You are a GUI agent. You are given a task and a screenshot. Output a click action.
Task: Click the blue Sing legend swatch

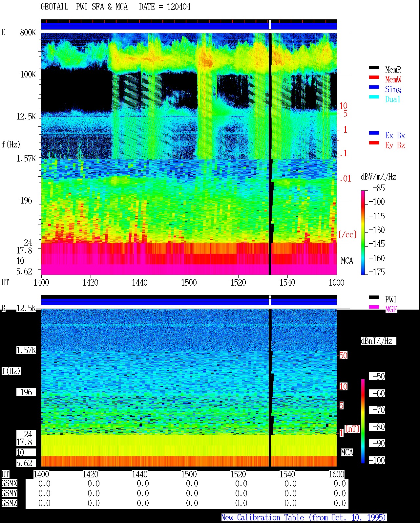click(374, 87)
